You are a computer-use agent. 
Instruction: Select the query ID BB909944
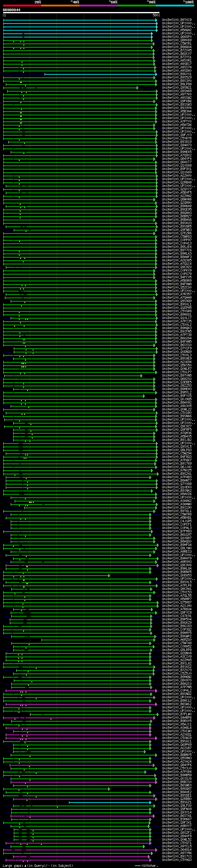coord(11,10)
